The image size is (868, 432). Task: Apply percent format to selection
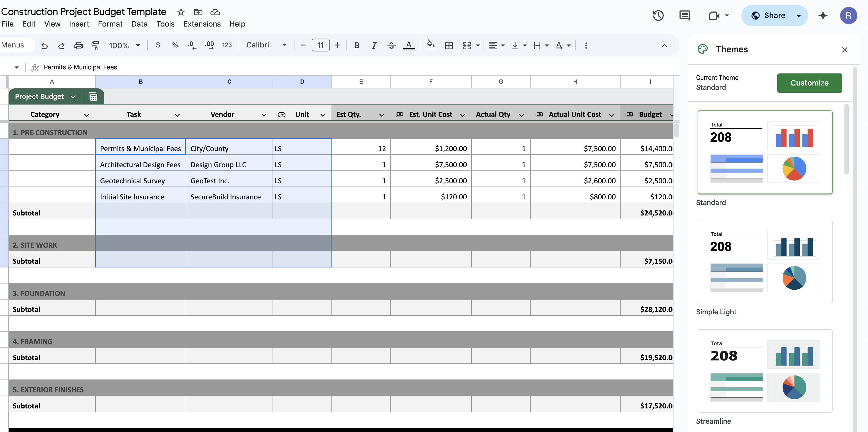pos(175,45)
